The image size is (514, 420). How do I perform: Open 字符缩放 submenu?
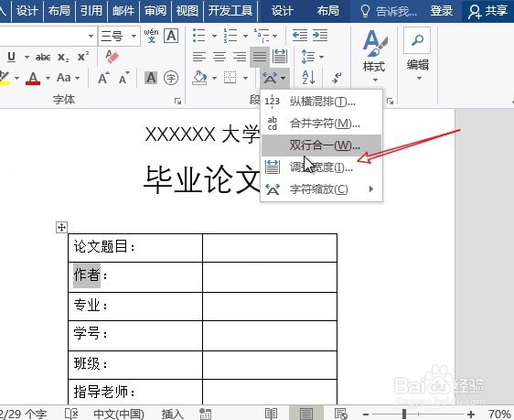(x=322, y=189)
